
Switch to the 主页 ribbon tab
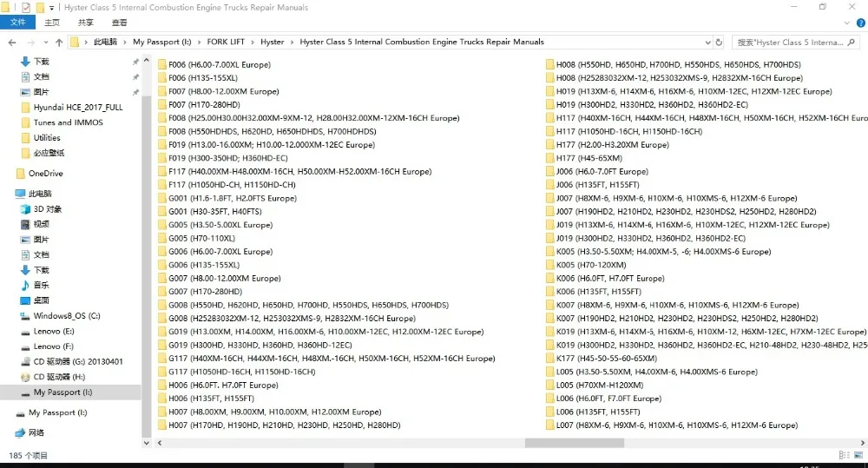click(52, 23)
